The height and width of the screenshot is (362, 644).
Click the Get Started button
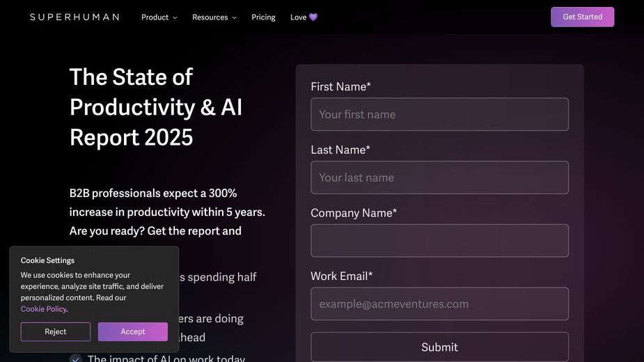click(583, 17)
